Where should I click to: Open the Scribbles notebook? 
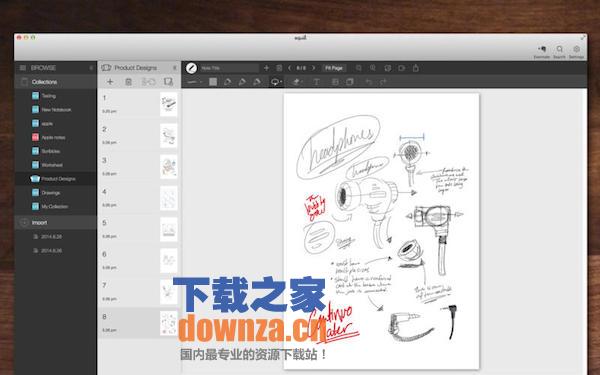[x=55, y=151]
